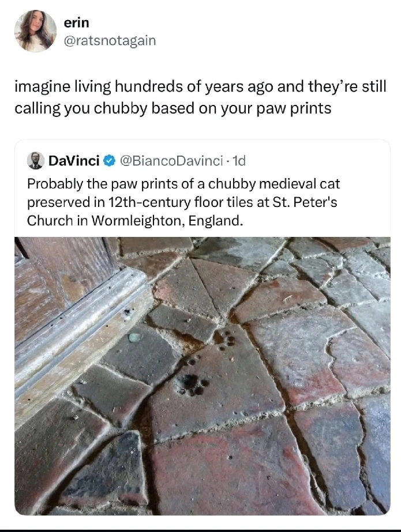Select erin's tweet text about paw prints
This screenshot has width=401, height=532.
point(200,97)
